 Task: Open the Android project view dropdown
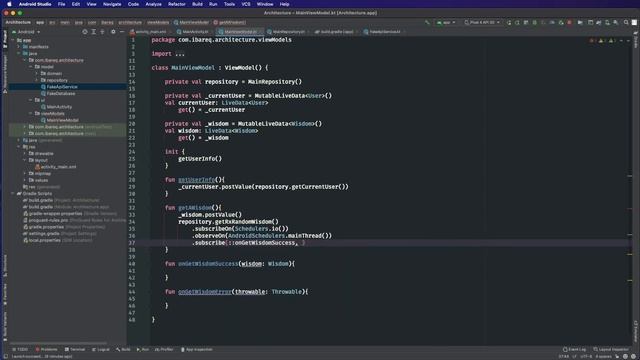[26, 32]
